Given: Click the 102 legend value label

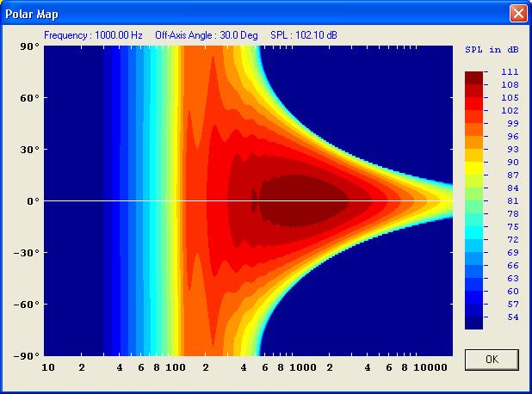Looking at the screenshot, I should [x=510, y=110].
